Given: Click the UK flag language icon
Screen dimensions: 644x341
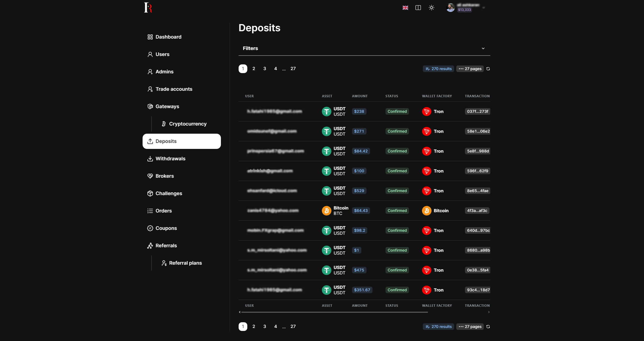Looking at the screenshot, I should click(x=405, y=8).
